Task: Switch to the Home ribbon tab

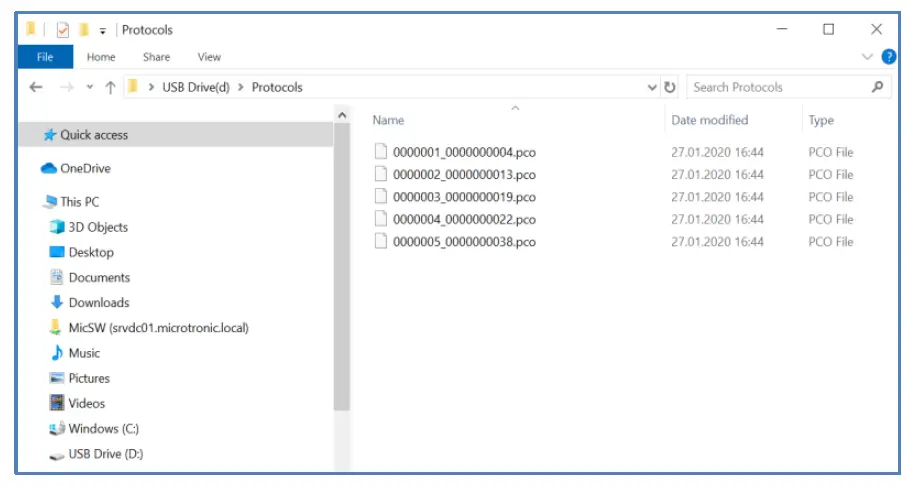Action: click(101, 57)
